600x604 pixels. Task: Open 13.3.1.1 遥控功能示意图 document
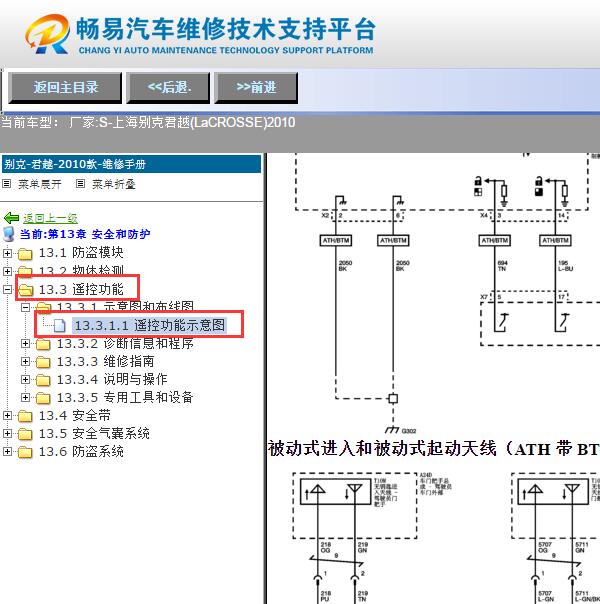149,325
